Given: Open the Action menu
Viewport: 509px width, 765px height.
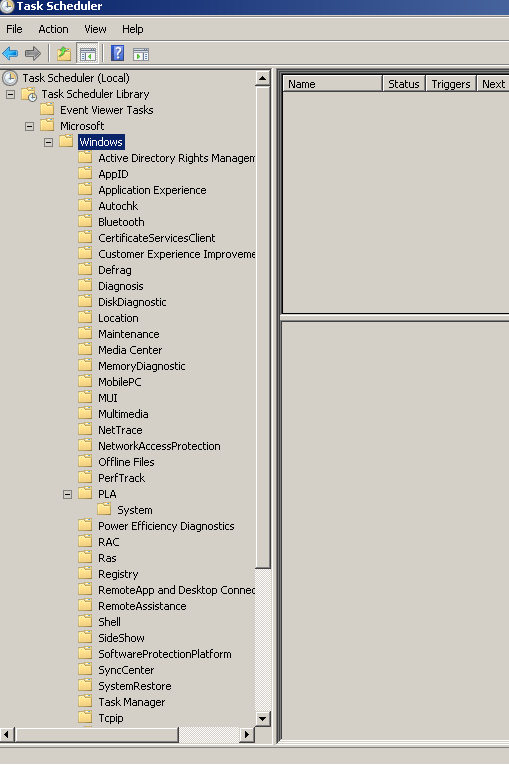Looking at the screenshot, I should 53,29.
